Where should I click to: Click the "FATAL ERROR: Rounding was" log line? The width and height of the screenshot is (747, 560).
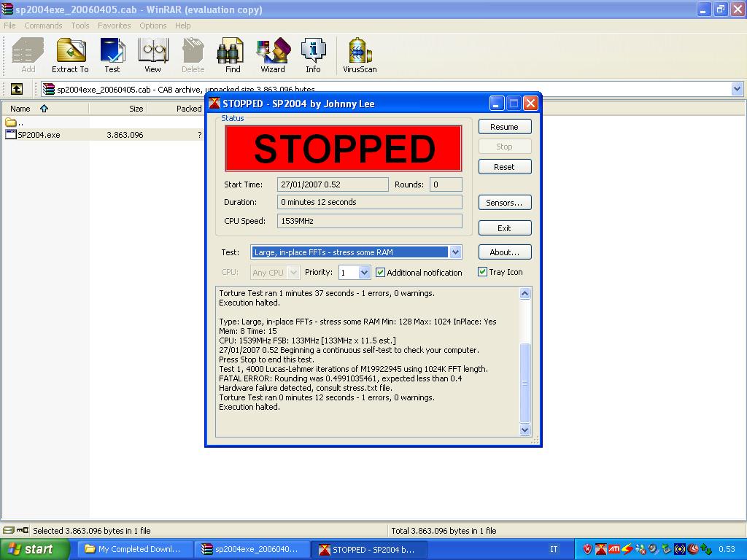pyautogui.click(x=340, y=378)
